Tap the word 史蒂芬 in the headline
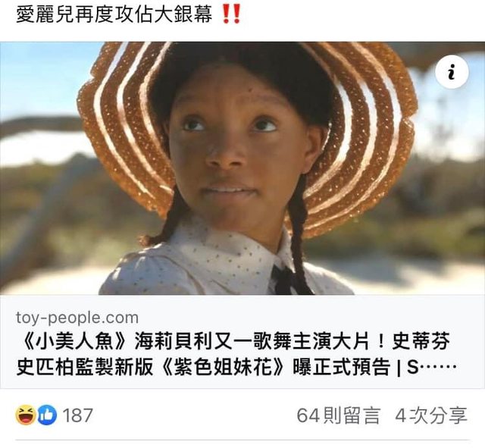 (x=421, y=341)
